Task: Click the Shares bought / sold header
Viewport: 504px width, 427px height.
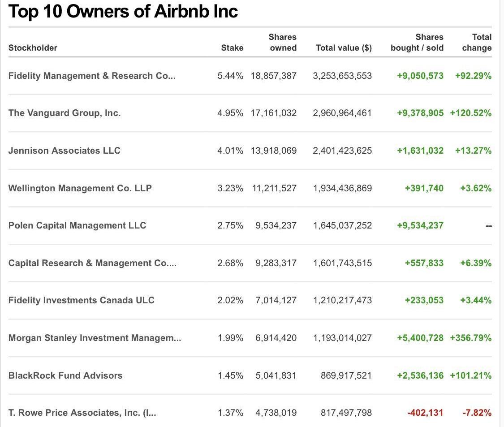Action: (x=417, y=43)
